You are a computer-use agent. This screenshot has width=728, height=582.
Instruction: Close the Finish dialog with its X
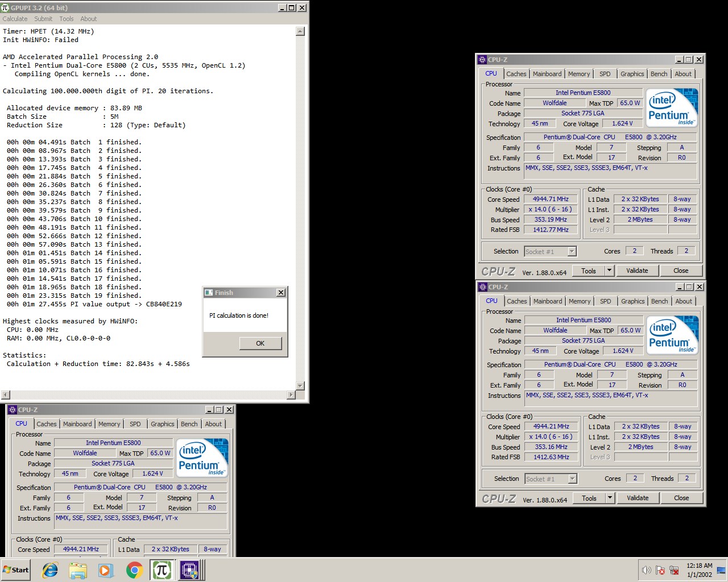(x=281, y=292)
